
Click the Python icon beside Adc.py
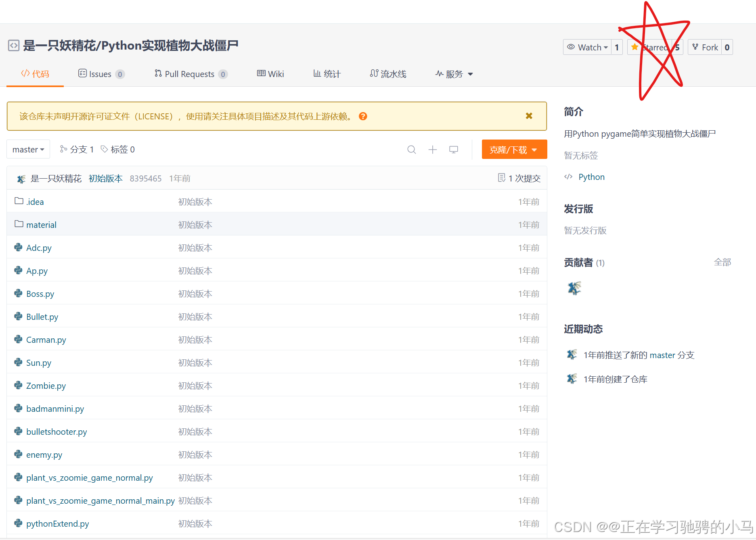pyautogui.click(x=18, y=247)
